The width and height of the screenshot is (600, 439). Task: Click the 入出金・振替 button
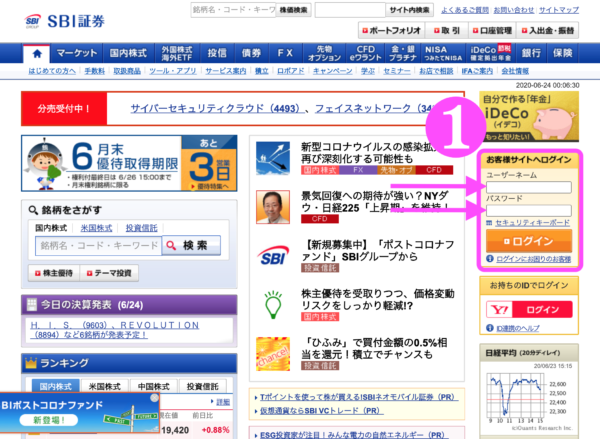[548, 30]
